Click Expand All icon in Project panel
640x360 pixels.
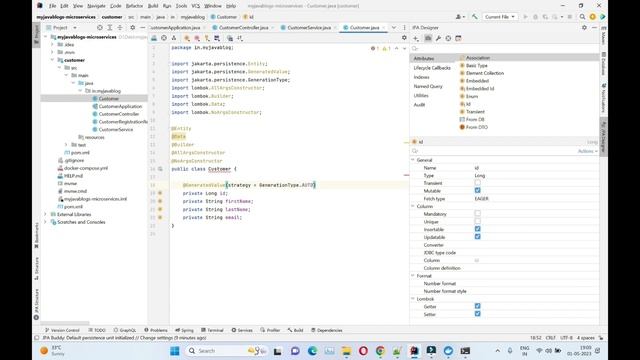point(110,27)
